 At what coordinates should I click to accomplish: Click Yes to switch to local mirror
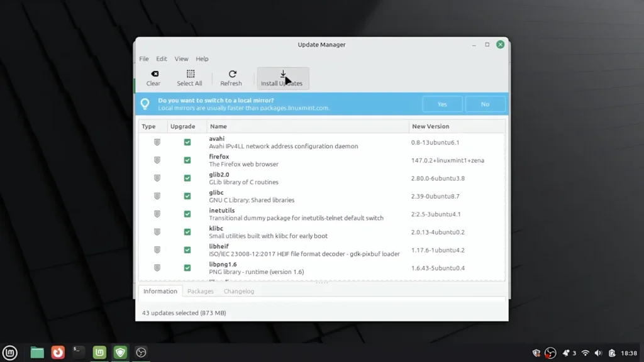(x=442, y=104)
